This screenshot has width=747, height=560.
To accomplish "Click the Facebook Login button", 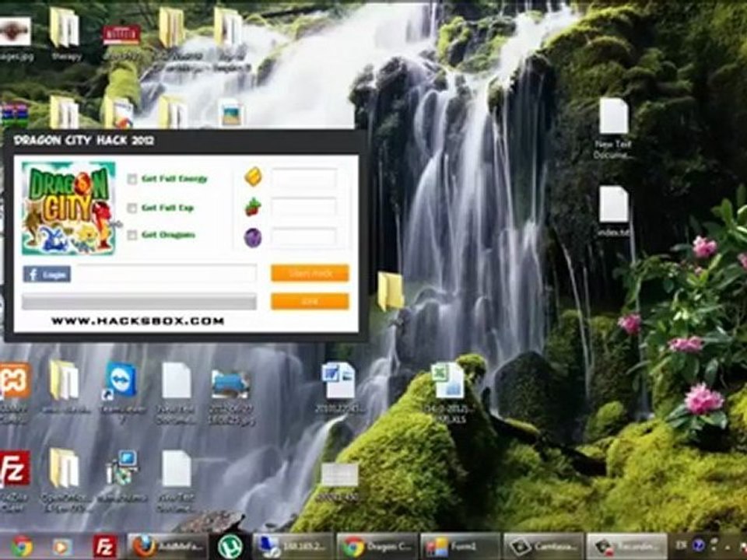I will 47,275.
